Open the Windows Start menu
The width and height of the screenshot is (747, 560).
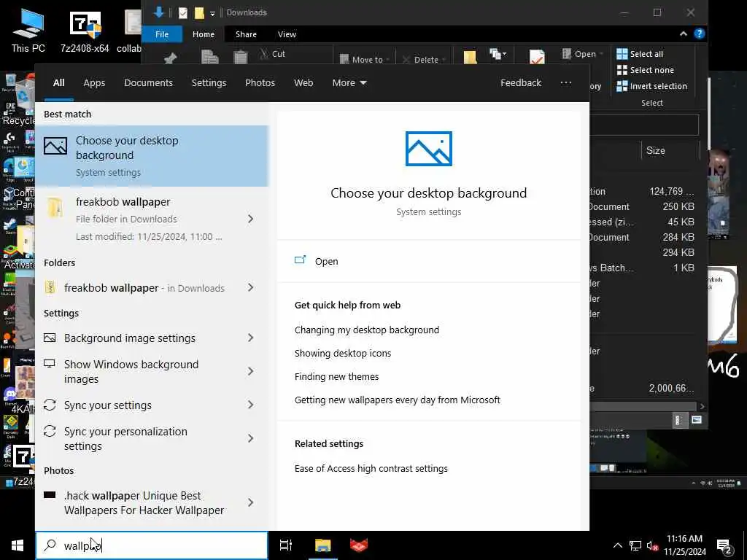18,545
